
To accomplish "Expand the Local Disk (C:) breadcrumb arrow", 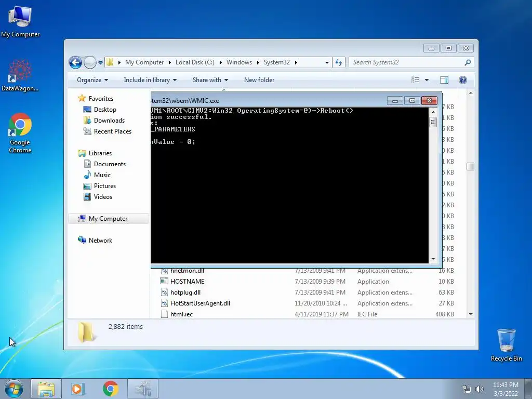I will point(220,62).
